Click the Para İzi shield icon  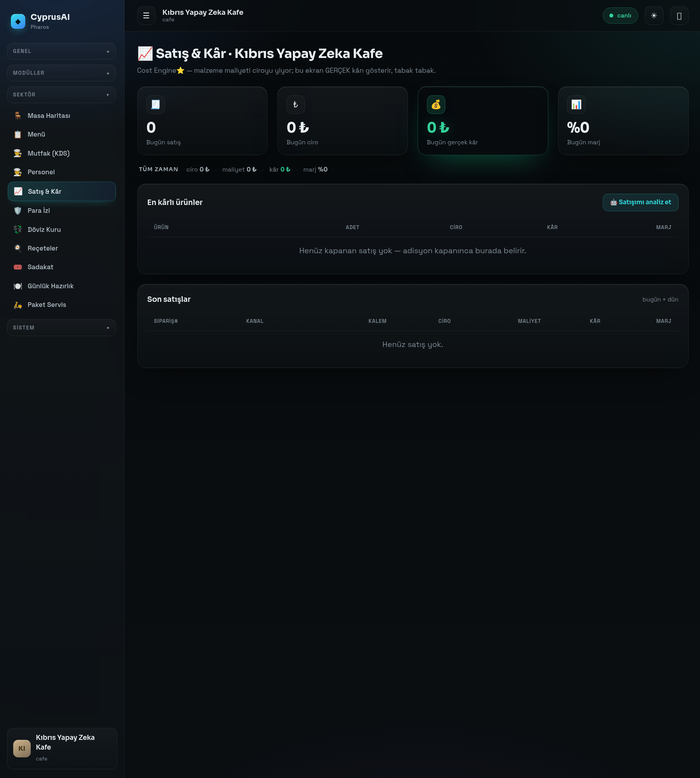[18, 210]
